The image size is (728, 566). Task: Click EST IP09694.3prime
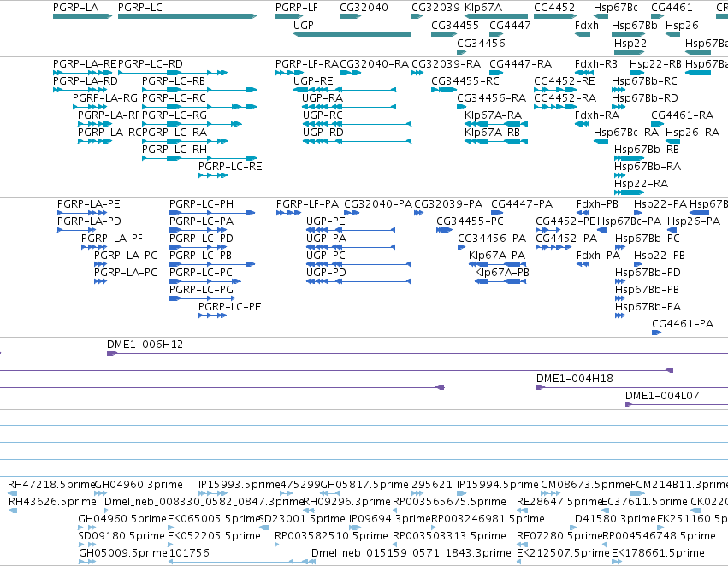point(355,528)
